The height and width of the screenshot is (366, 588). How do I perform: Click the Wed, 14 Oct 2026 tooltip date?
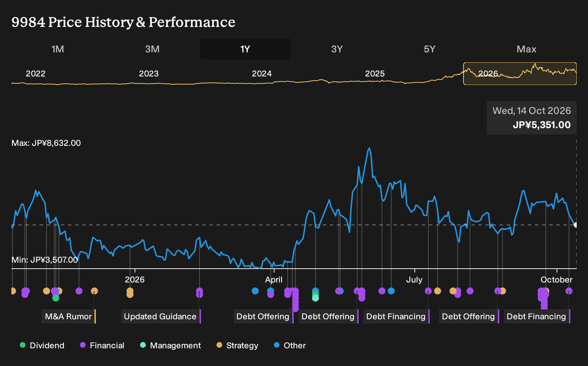click(532, 111)
